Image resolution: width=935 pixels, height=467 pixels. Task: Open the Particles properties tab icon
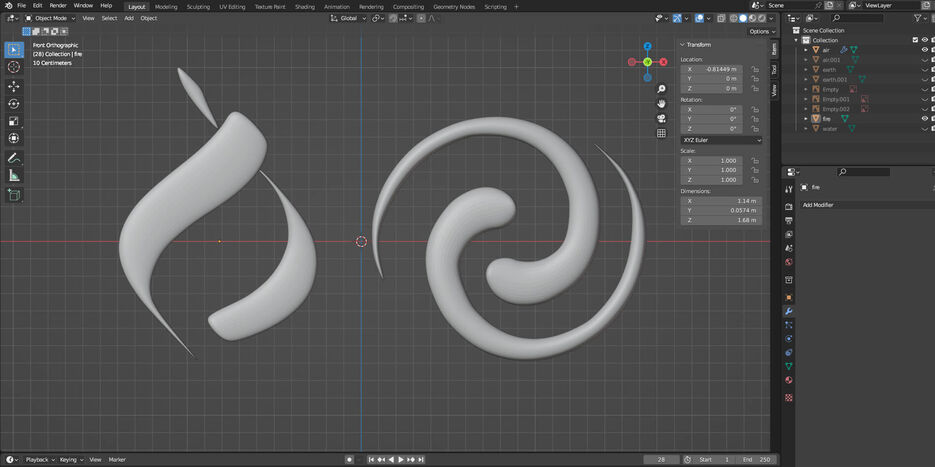[789, 325]
